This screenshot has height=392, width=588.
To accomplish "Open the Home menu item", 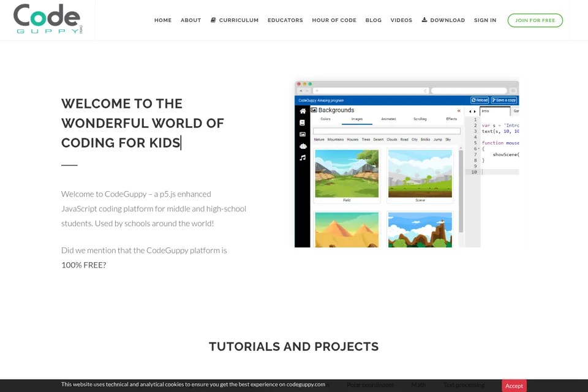I will click(x=163, y=20).
